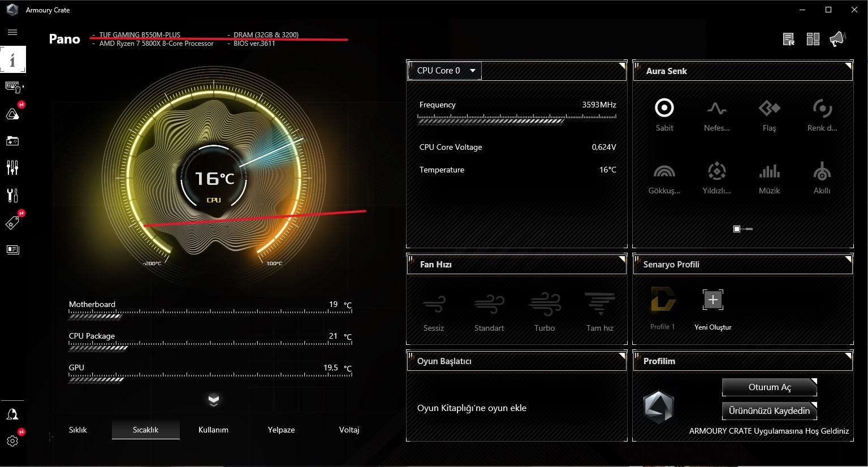Expand the Fan Hızı panel corner arrow
This screenshot has height=467, width=868.
pyautogui.click(x=622, y=259)
